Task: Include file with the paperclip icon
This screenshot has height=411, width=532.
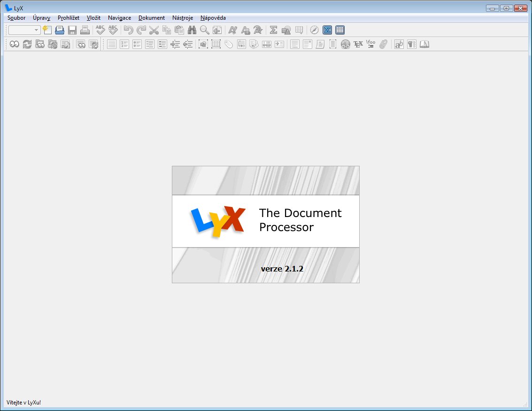Action: 384,44
